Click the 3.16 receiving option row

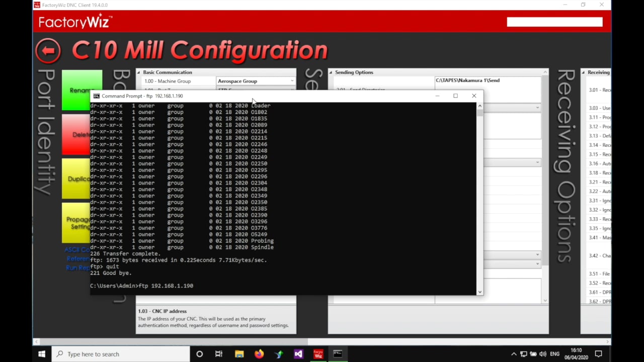pyautogui.click(x=599, y=163)
